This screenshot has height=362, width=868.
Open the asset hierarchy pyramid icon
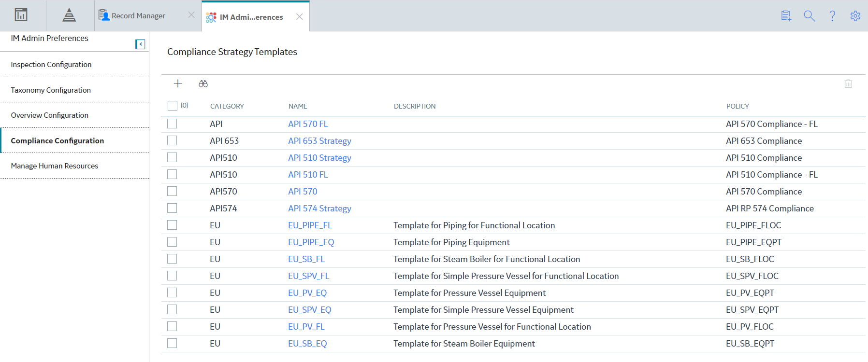click(x=69, y=15)
